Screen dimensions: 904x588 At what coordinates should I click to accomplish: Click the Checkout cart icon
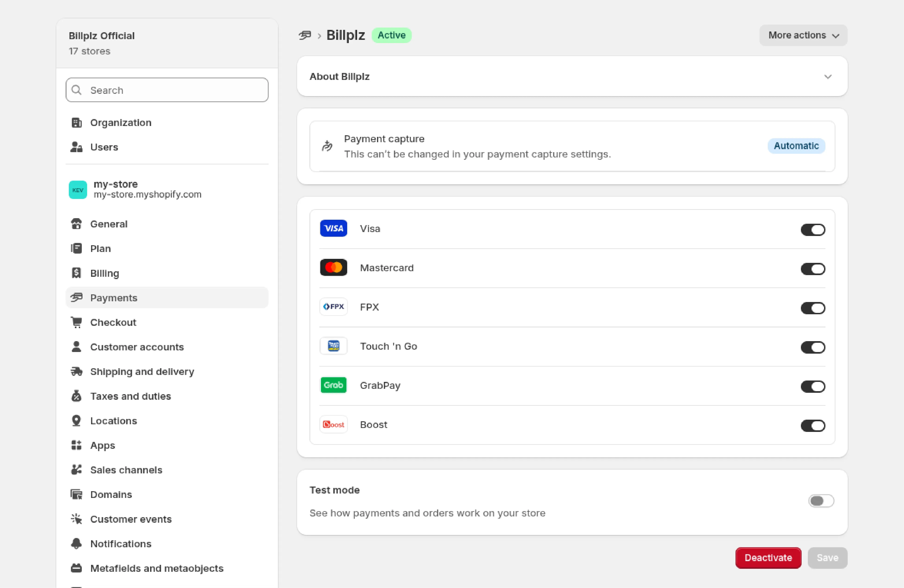[x=76, y=322]
